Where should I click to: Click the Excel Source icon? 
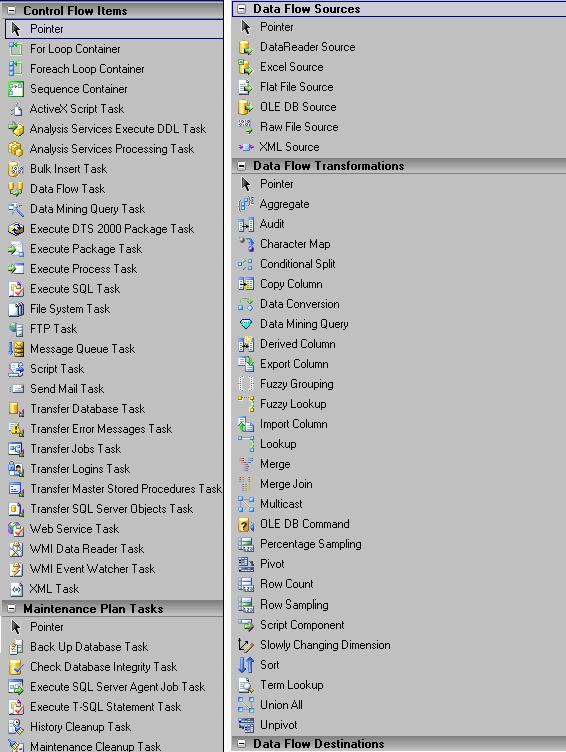[246, 67]
